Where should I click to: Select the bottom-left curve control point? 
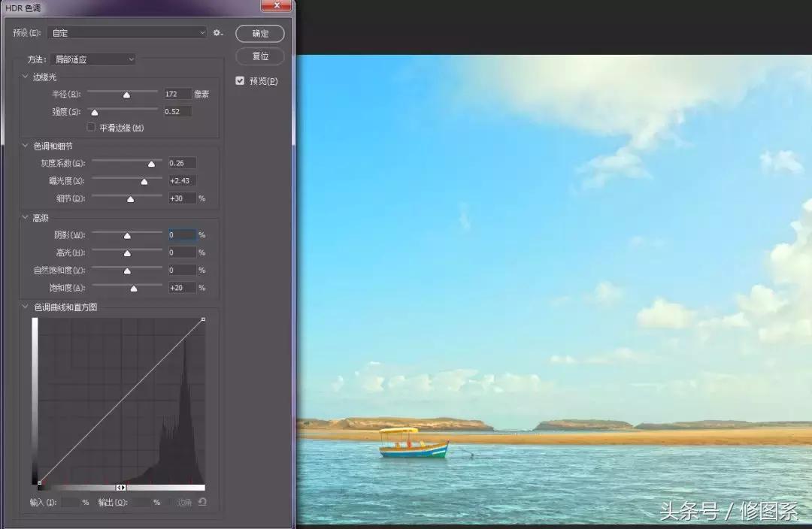click(39, 483)
